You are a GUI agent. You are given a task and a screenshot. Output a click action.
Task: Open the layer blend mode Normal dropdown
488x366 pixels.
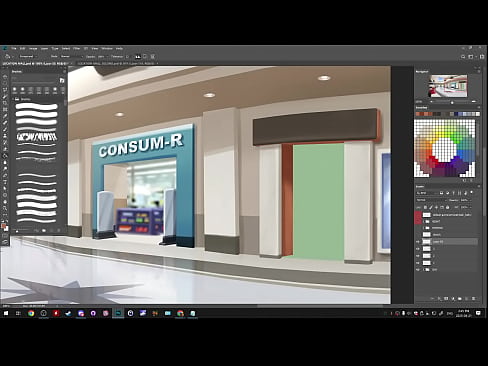[431, 200]
